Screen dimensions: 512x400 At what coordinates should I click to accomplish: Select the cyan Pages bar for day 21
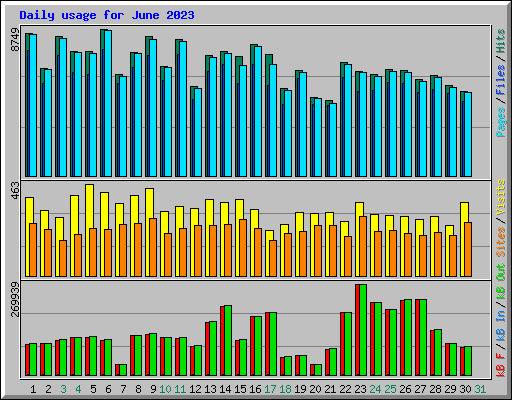tap(333, 140)
